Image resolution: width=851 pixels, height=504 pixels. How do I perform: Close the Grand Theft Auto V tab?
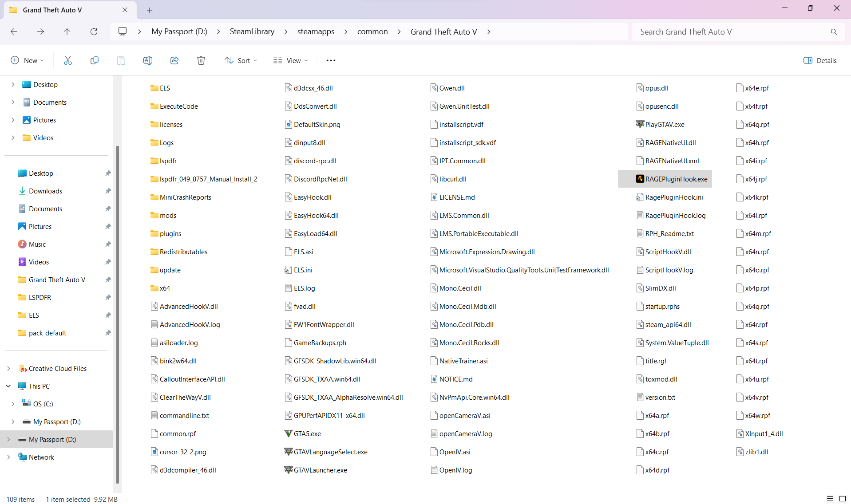click(x=125, y=10)
